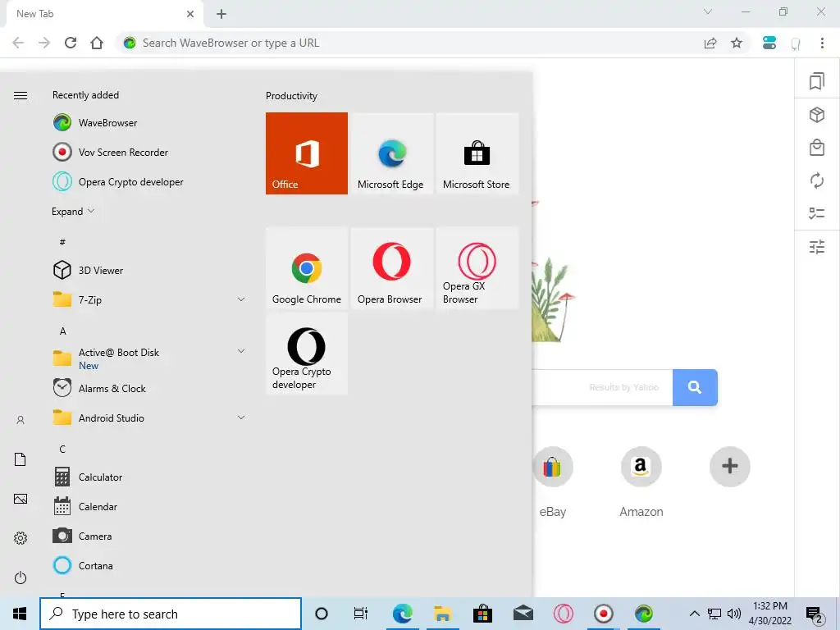This screenshot has width=840, height=630.
Task: Open Opera Crypto developer tile
Action: click(307, 354)
